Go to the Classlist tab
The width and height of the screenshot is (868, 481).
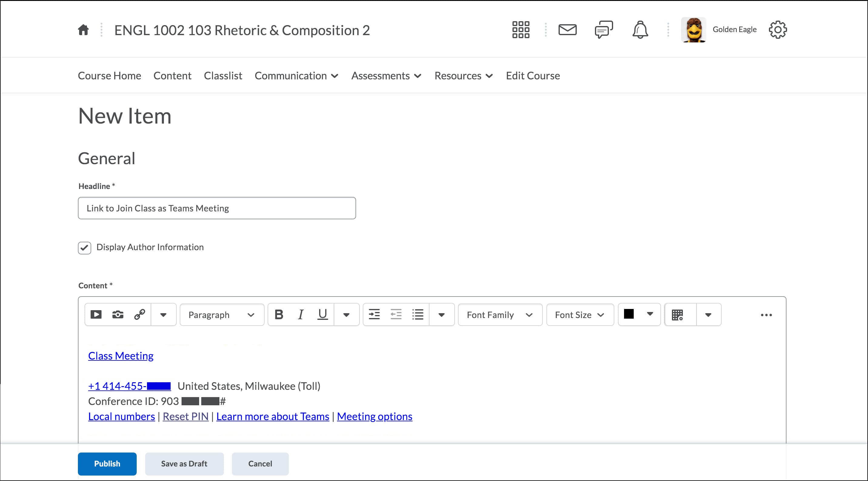223,76
